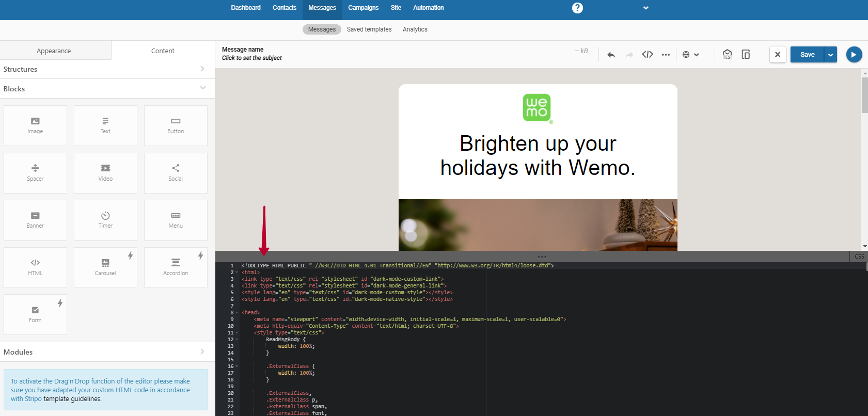868x416 pixels.
Task: Click the undo arrow in toolbar
Action: (x=611, y=55)
